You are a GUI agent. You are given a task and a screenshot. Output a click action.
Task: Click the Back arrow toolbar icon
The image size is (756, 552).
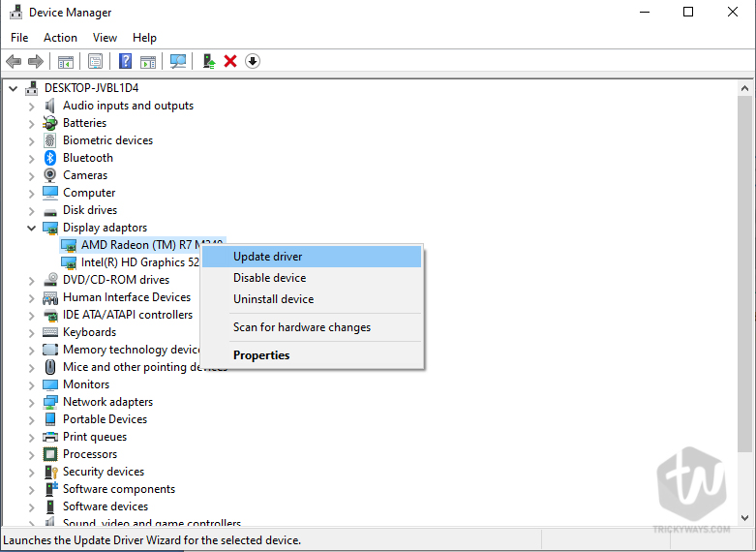[14, 61]
